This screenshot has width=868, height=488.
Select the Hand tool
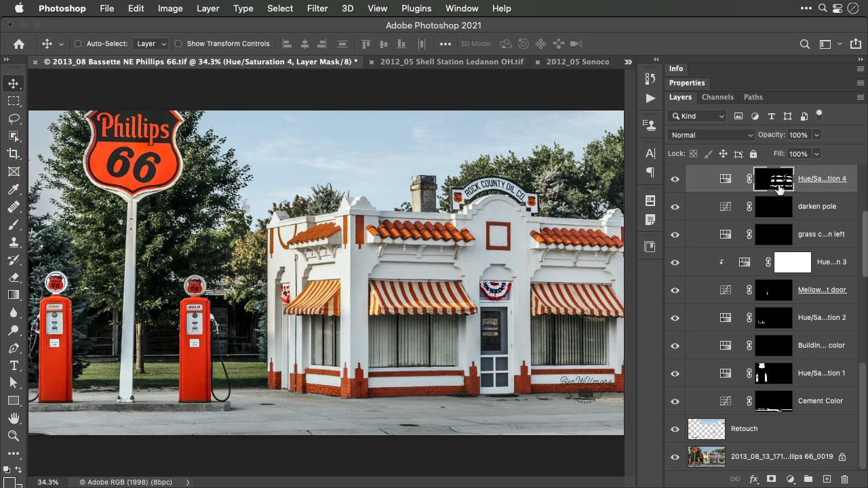coord(14,418)
